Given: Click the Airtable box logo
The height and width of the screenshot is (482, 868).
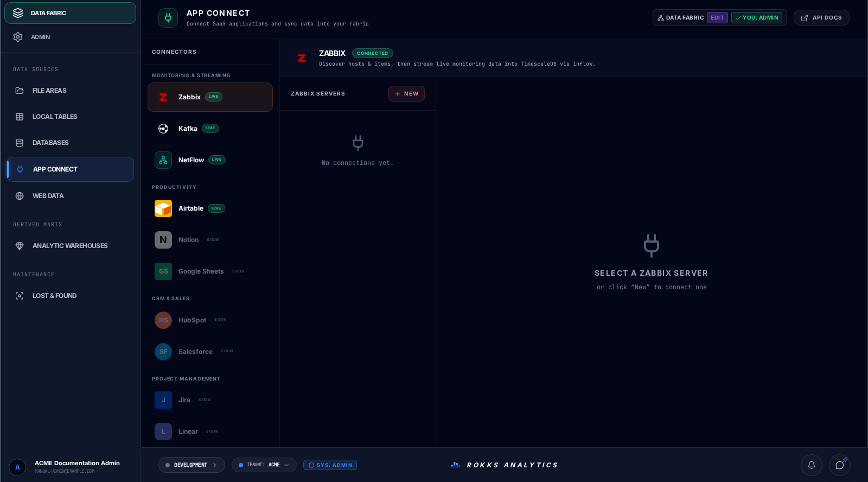Looking at the screenshot, I should tap(163, 208).
